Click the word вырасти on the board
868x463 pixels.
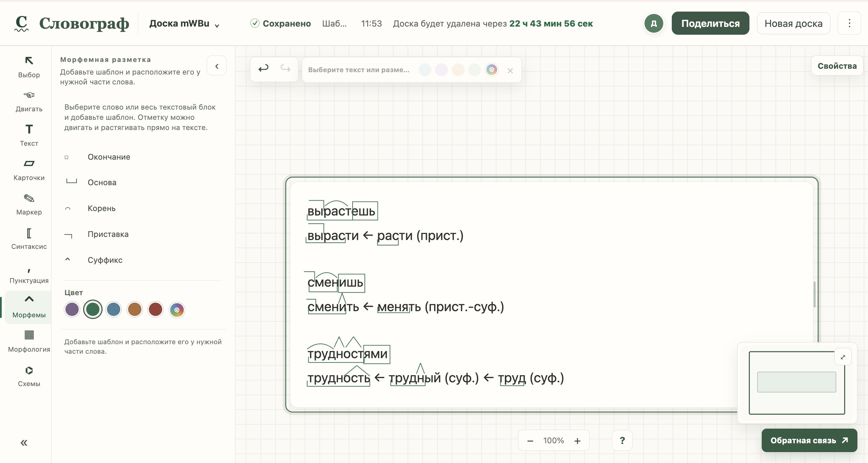click(x=333, y=236)
